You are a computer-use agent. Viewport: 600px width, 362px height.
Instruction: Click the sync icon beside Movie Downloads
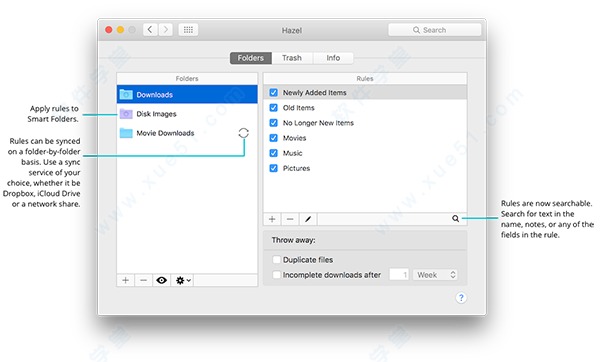(x=243, y=133)
